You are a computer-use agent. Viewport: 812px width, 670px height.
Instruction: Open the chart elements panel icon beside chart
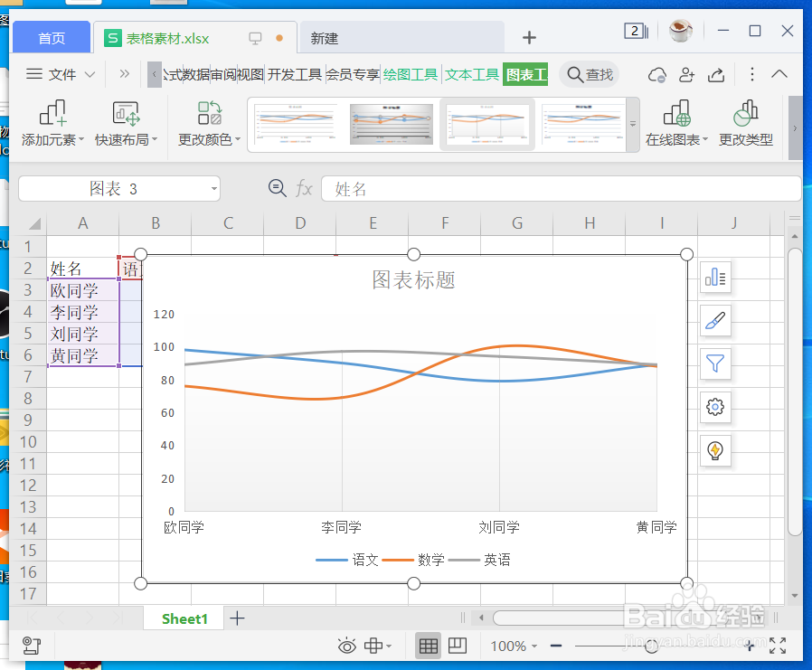715,278
